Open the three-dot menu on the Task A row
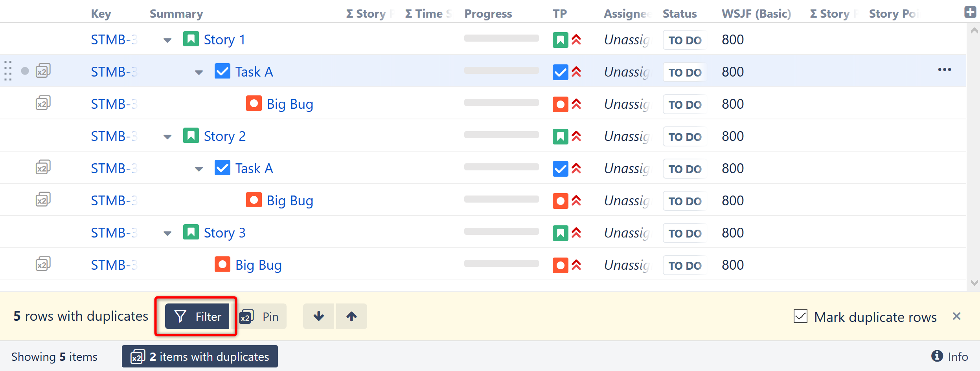The image size is (980, 371). pyautogui.click(x=944, y=70)
